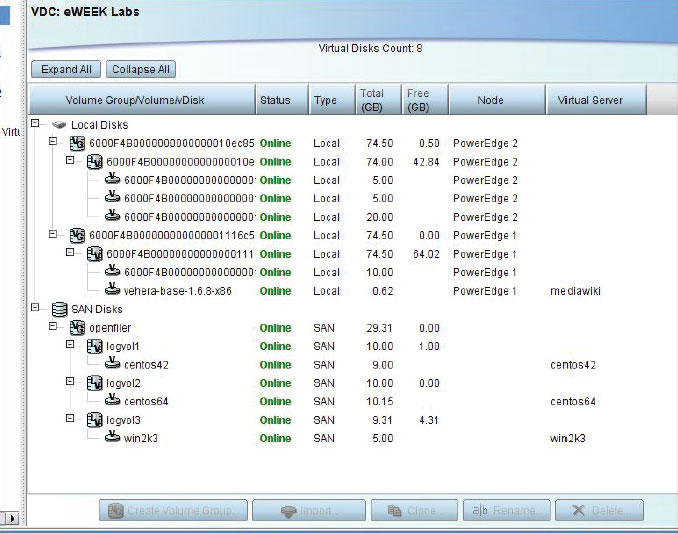678x534 pixels.
Task: Click the Create Volume Group button
Action: 174,511
